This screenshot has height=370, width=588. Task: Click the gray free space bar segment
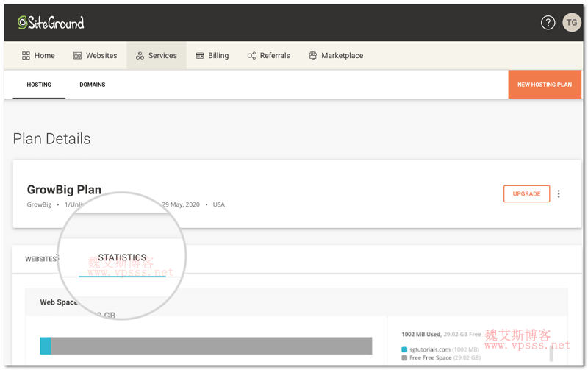pos(212,346)
